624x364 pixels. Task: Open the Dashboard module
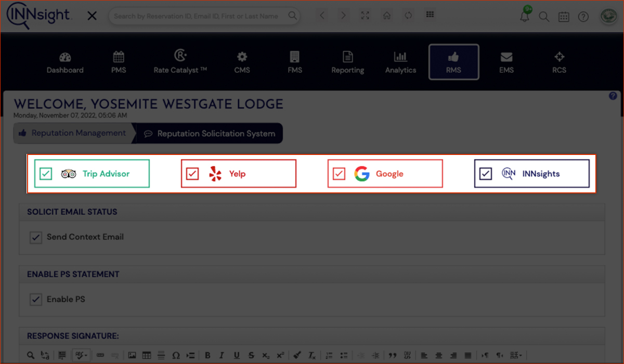[x=65, y=62]
